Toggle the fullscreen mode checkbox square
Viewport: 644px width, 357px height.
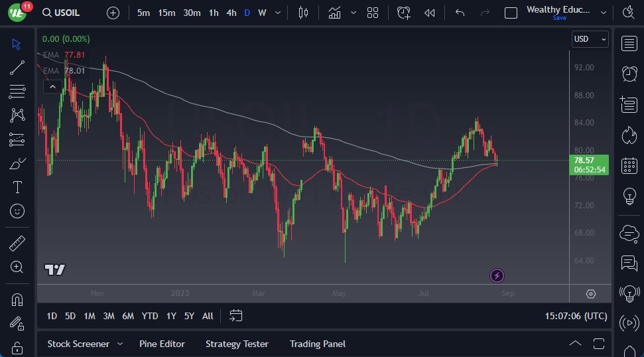click(511, 13)
